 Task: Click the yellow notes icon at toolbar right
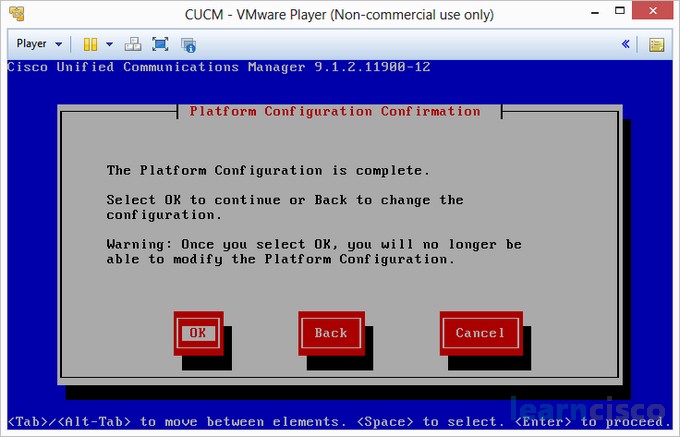click(656, 44)
